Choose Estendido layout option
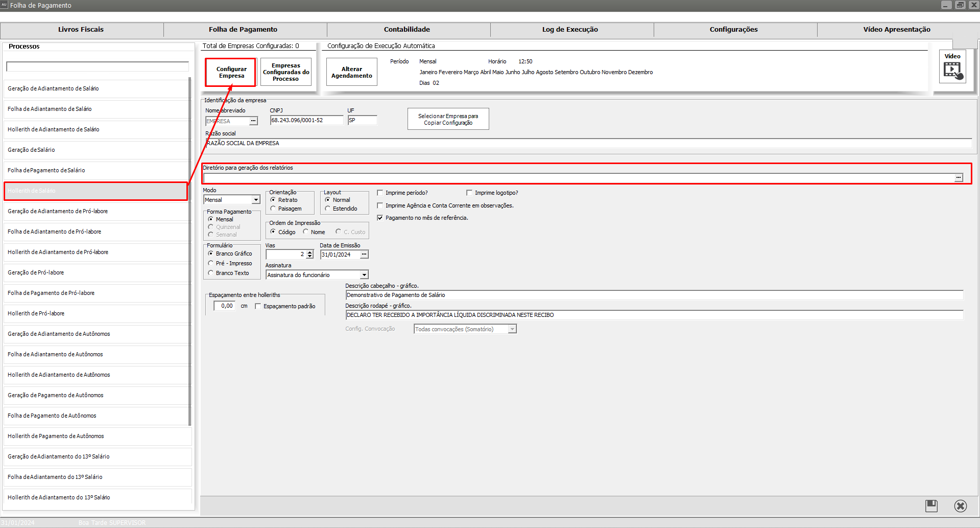The width and height of the screenshot is (980, 528). 328,209
